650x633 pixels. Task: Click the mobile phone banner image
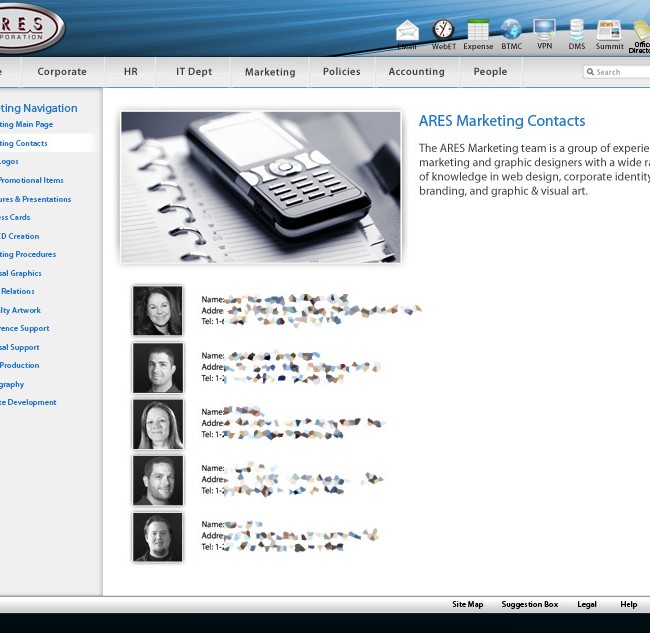click(x=261, y=187)
